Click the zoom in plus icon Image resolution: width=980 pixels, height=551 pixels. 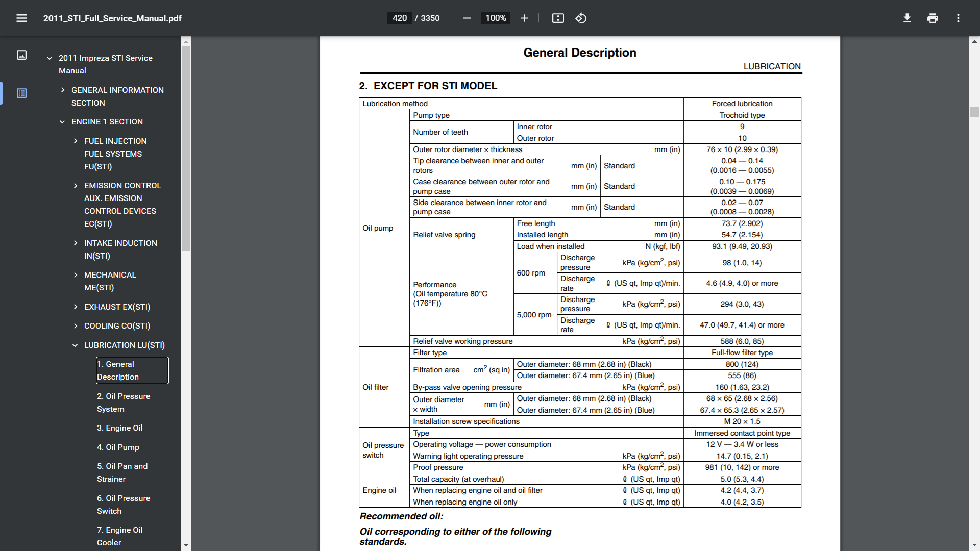pos(524,18)
